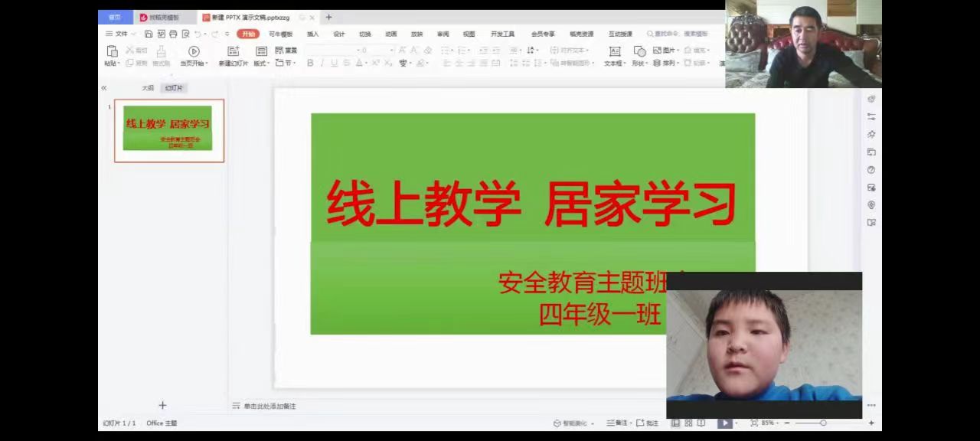Click the New Slide (新建幻灯片) icon

232,52
